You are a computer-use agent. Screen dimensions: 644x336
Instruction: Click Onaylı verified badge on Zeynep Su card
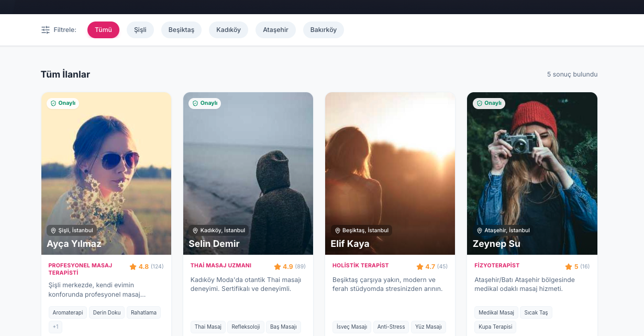point(489,103)
